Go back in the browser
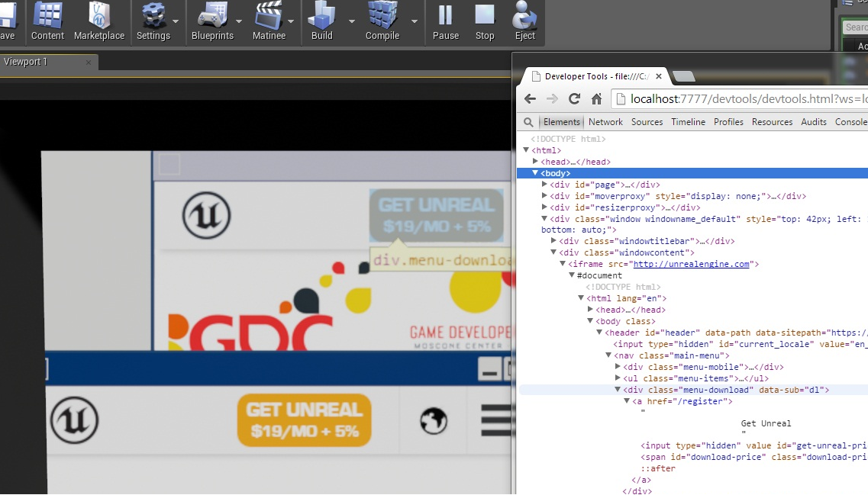 click(531, 99)
